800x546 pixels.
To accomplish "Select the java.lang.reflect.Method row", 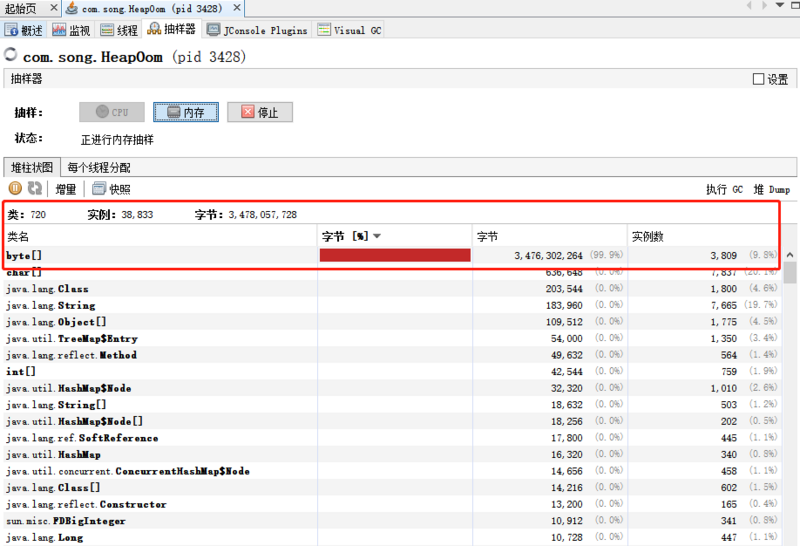I will tap(392, 355).
